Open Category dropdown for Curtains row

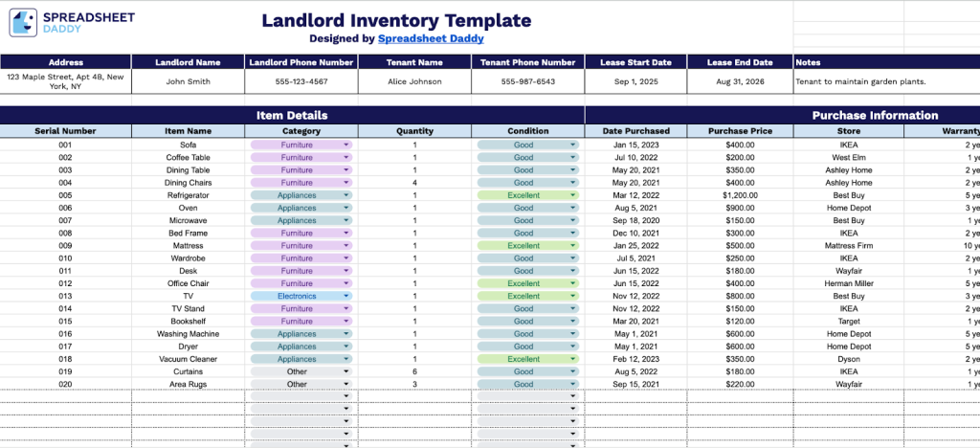click(346, 372)
